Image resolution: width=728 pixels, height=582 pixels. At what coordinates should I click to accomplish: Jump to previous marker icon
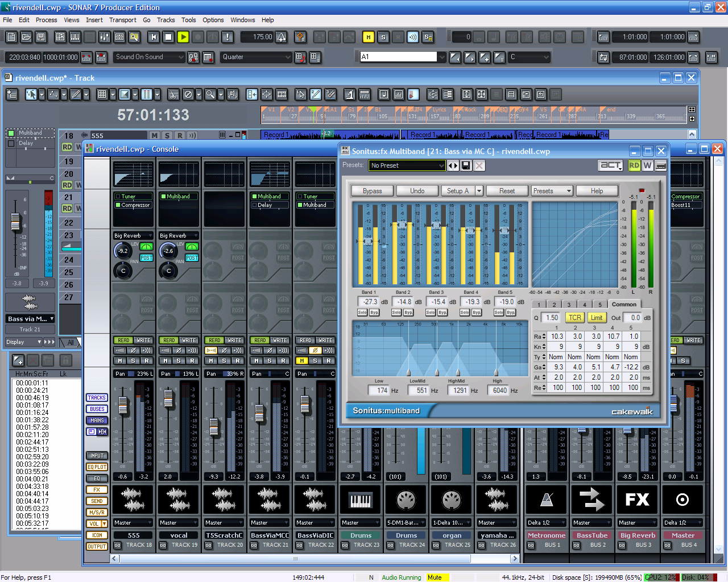pyautogui.click(x=455, y=57)
